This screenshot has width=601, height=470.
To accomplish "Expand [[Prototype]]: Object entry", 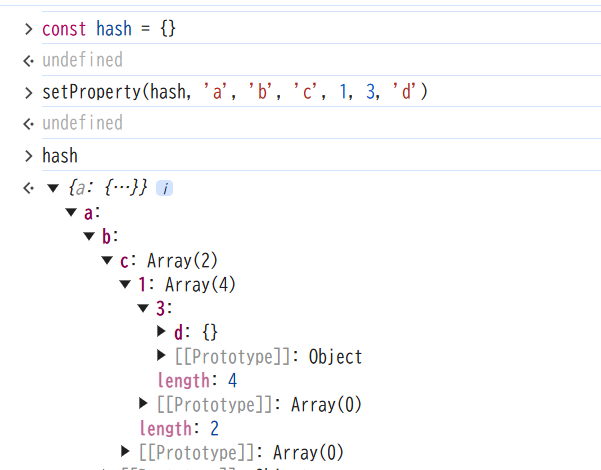I will click(161, 355).
